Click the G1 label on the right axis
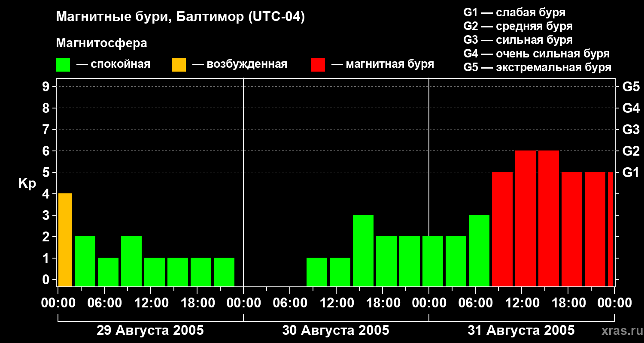This screenshot has height=343, width=644. (631, 172)
